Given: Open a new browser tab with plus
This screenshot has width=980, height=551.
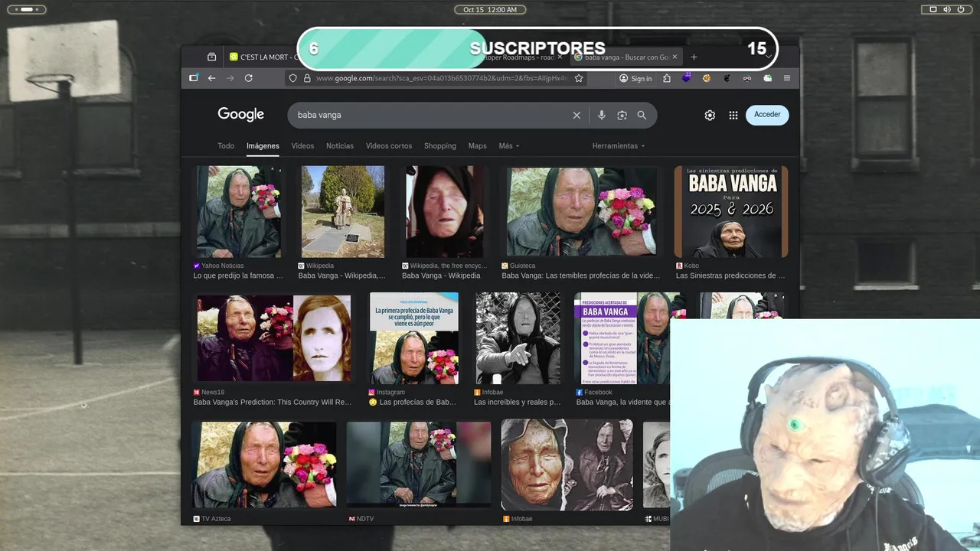Looking at the screenshot, I should tap(694, 57).
